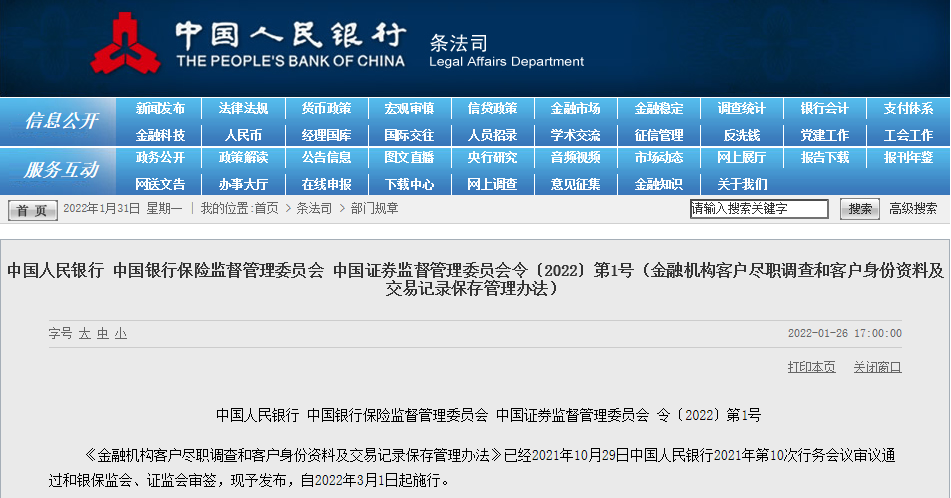Viewport: 951px width, 498px height.
Task: Click the 信息公开 section banner
Action: tap(59, 121)
